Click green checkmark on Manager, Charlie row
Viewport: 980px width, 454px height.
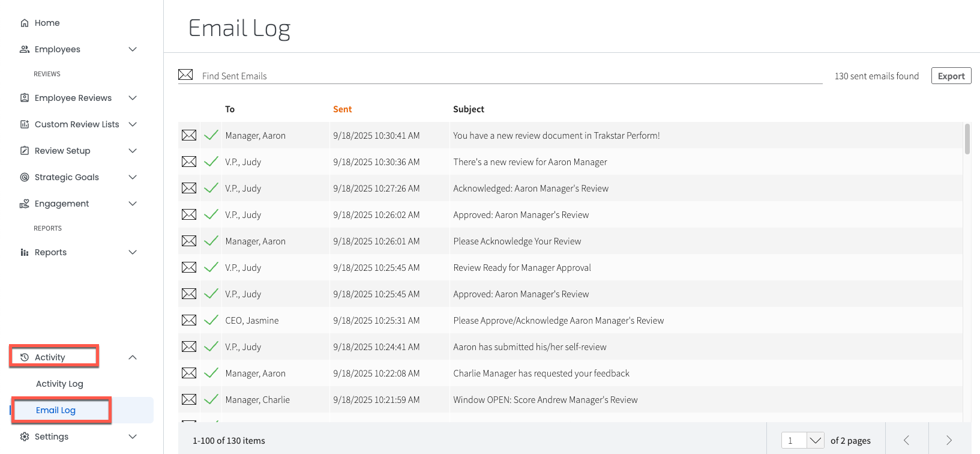tap(211, 399)
